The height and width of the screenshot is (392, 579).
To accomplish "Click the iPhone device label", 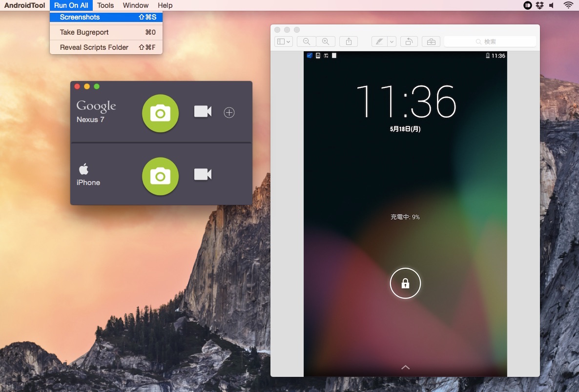I will coord(88,175).
